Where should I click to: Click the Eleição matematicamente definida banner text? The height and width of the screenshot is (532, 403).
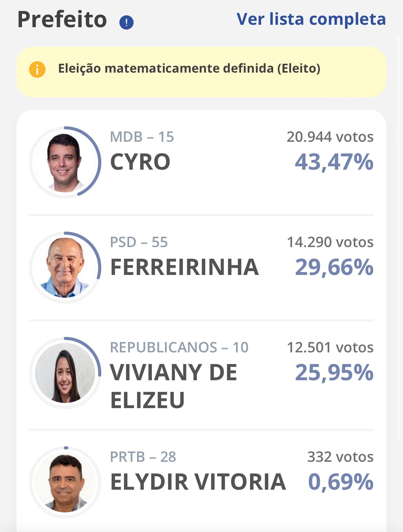[189, 68]
